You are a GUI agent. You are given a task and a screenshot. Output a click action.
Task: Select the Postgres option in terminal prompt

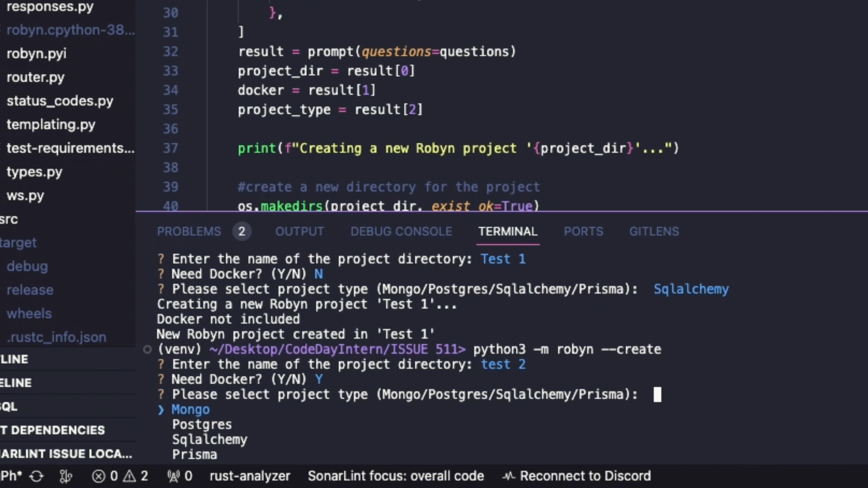[x=202, y=424]
